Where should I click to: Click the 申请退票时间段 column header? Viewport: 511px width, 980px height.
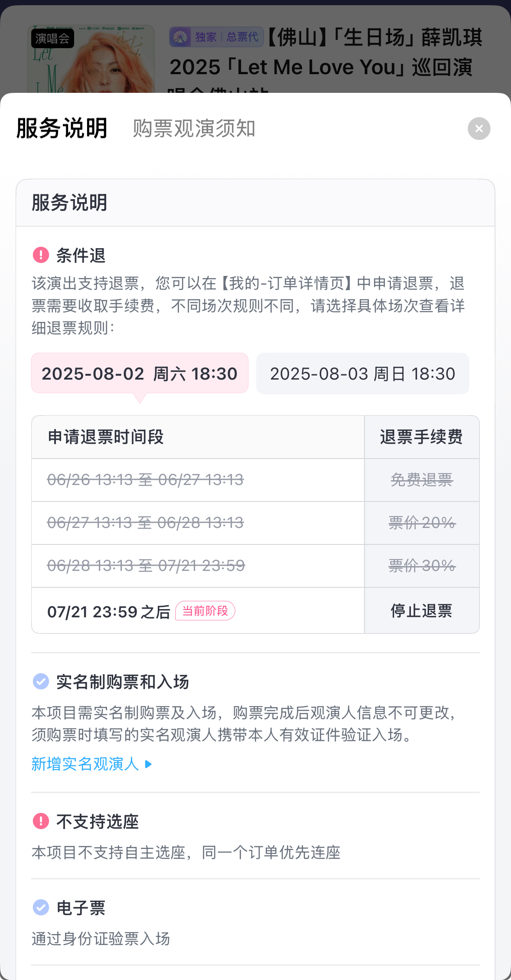coord(106,437)
